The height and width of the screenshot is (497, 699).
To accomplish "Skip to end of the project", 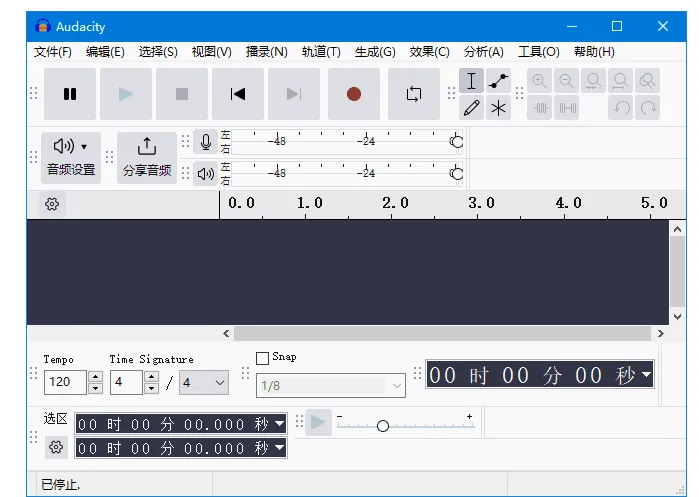I will pos(294,94).
